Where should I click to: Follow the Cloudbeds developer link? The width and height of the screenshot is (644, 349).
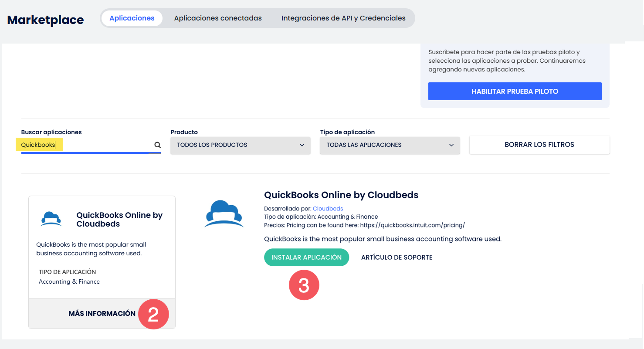coord(328,209)
